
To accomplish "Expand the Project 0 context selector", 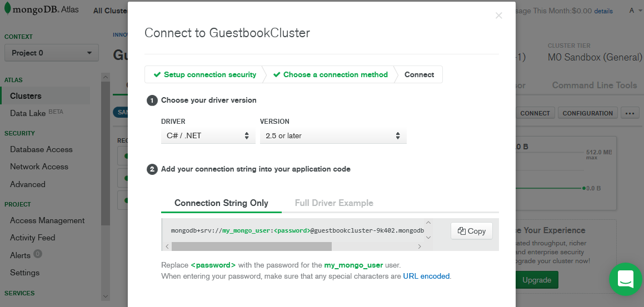I will click(51, 53).
